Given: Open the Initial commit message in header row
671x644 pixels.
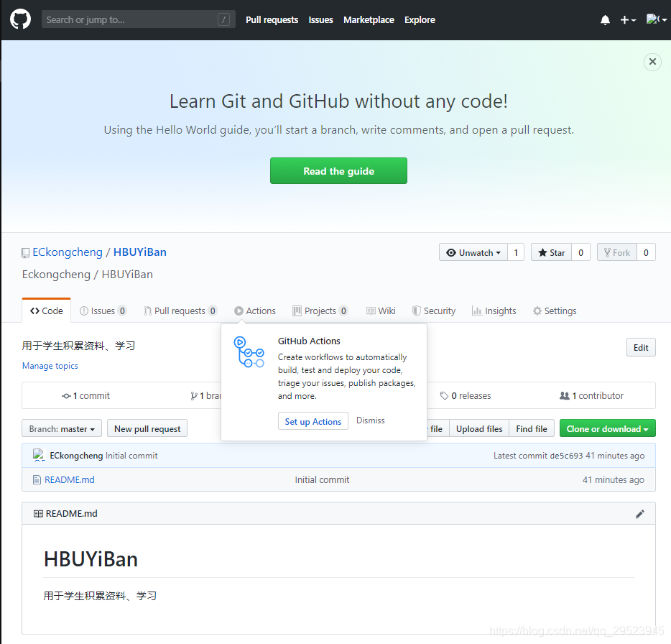Looking at the screenshot, I should (131, 456).
